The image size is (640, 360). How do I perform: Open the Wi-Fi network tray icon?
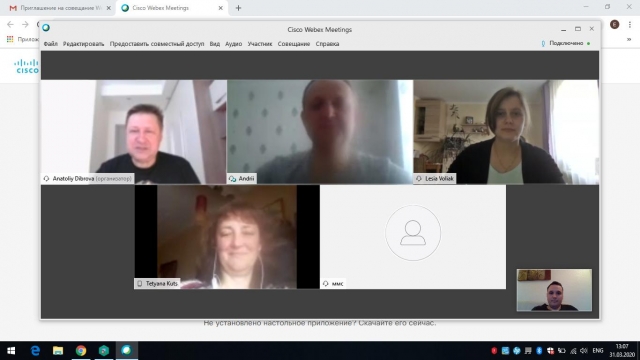pos(573,351)
